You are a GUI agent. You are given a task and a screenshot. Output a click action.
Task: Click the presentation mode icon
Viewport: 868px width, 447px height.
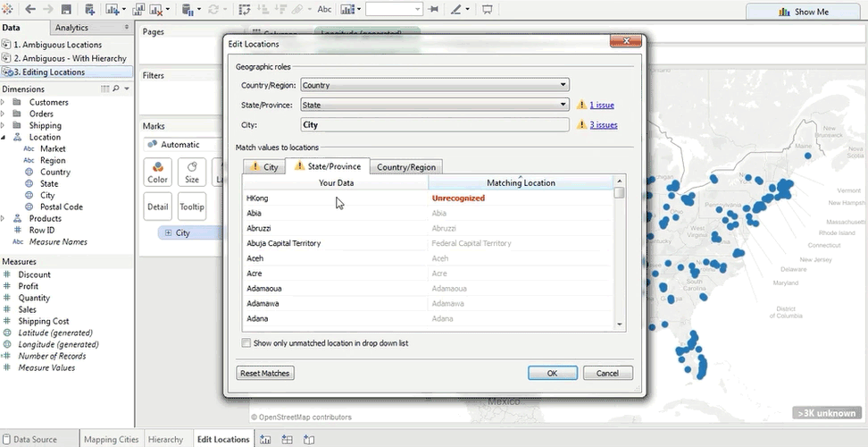click(x=487, y=10)
